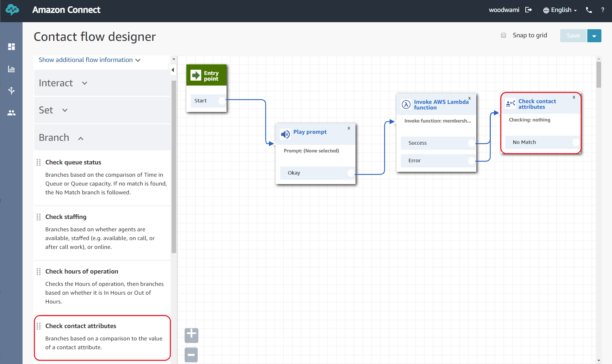Open the Invoke AWS Lambda function title
The image size is (612, 364).
click(441, 105)
